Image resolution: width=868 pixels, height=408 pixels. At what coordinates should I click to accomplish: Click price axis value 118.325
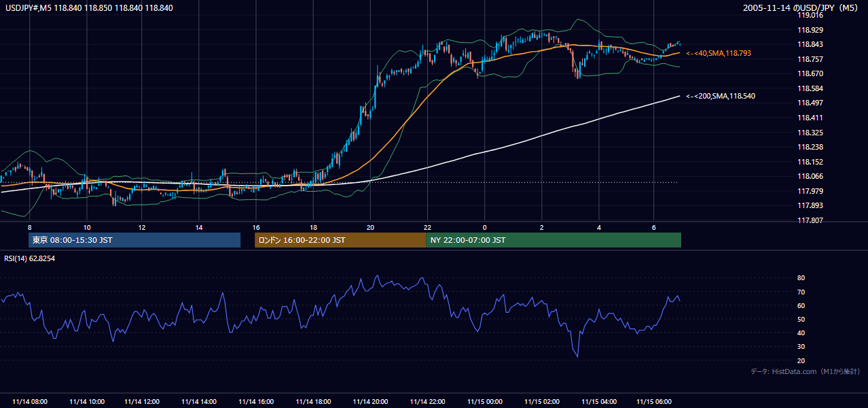(x=810, y=133)
